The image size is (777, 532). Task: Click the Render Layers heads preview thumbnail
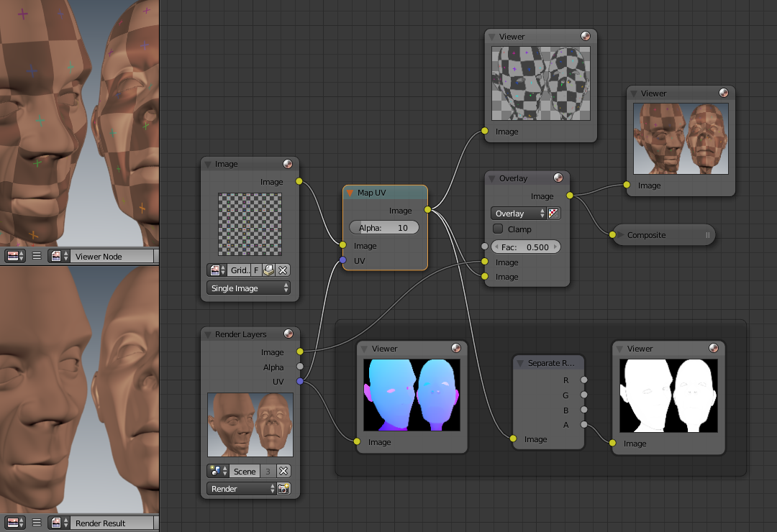click(x=250, y=424)
